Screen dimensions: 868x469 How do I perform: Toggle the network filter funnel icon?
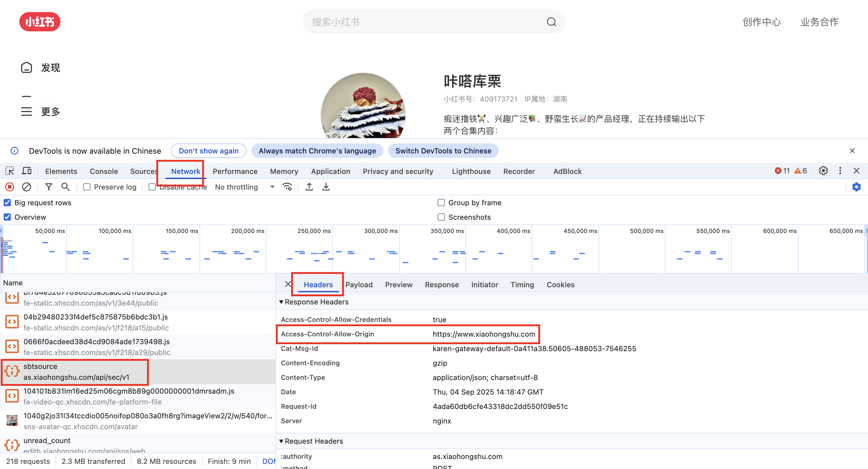[x=49, y=187]
